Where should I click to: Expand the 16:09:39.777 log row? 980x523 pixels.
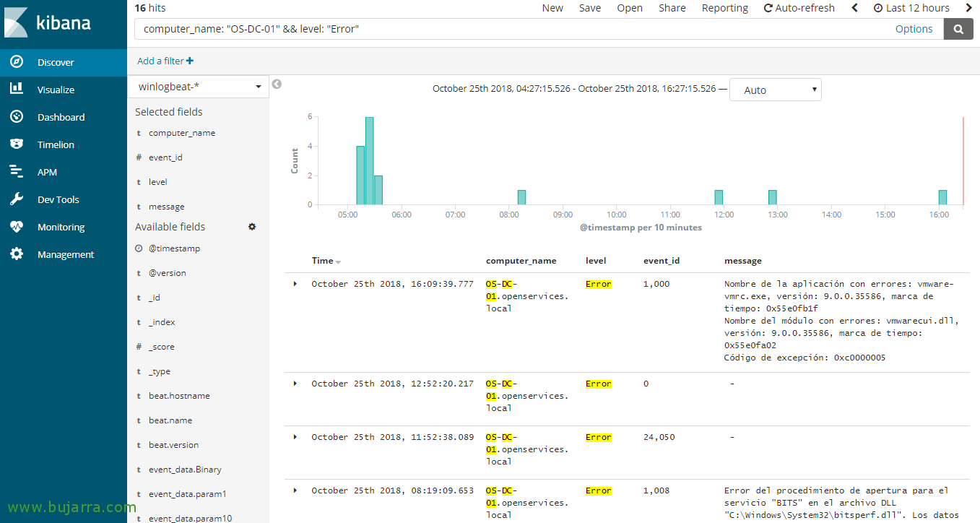[x=295, y=284]
